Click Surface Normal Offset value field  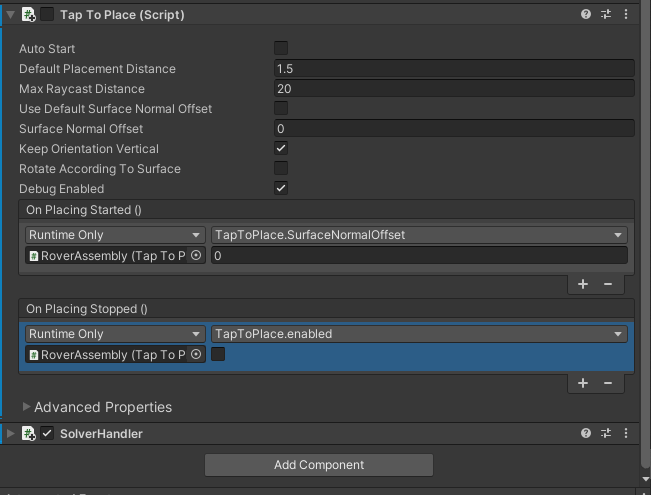coord(454,128)
